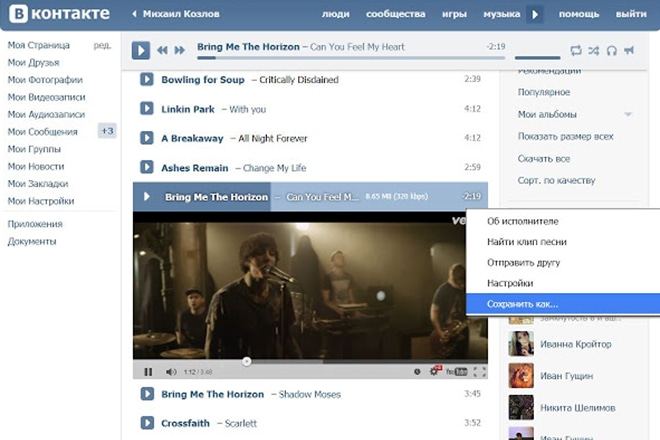Image resolution: width=660 pixels, height=440 pixels.
Task: Mute the video with the speaker icon
Action: pyautogui.click(x=170, y=371)
